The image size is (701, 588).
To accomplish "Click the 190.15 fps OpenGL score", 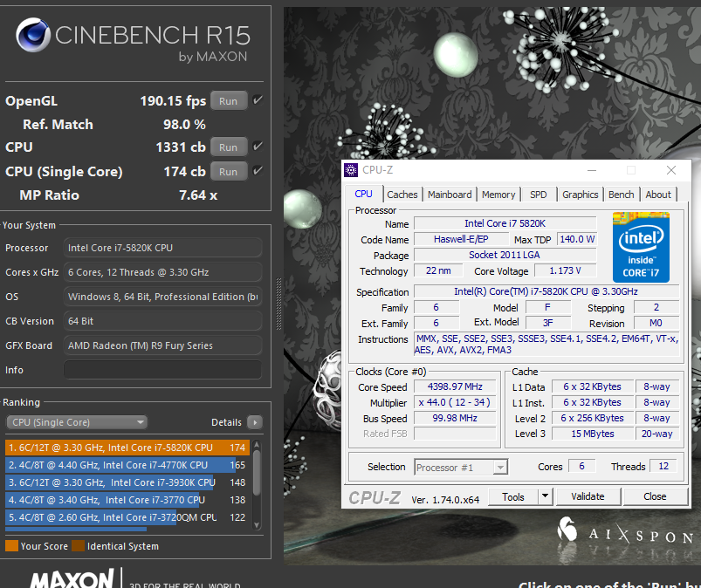I will tap(173, 101).
